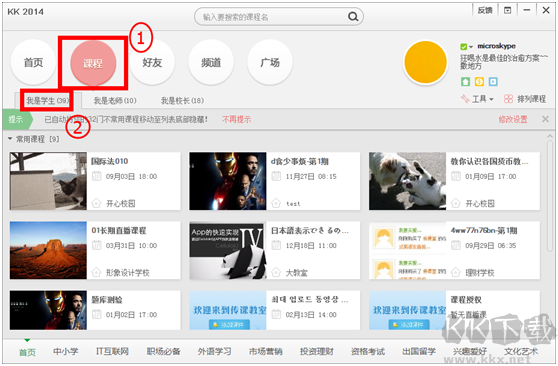This screenshot has width=558, height=366.
Task: Open the 频道 round navigation button
Action: point(211,63)
